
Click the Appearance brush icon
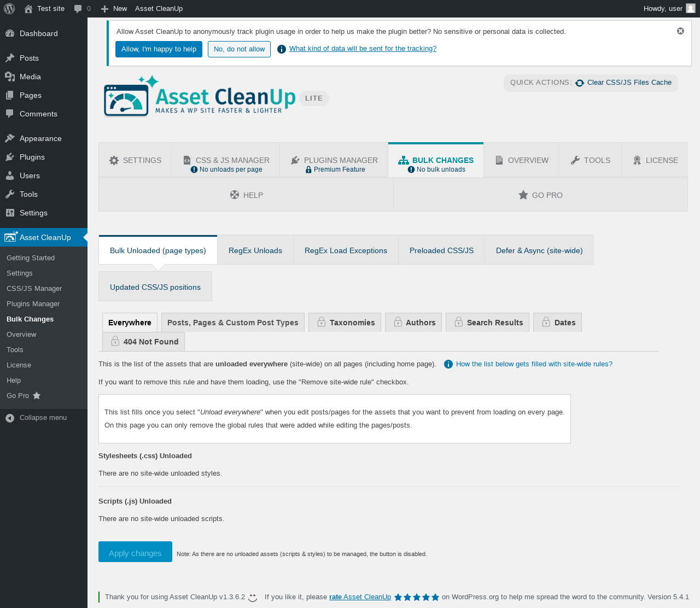click(x=10, y=138)
